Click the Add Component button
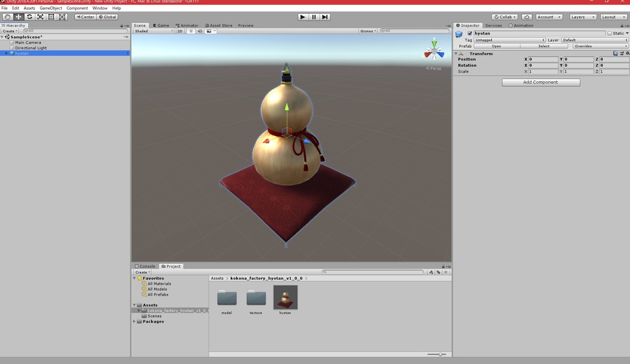630x364 pixels. pyautogui.click(x=540, y=82)
